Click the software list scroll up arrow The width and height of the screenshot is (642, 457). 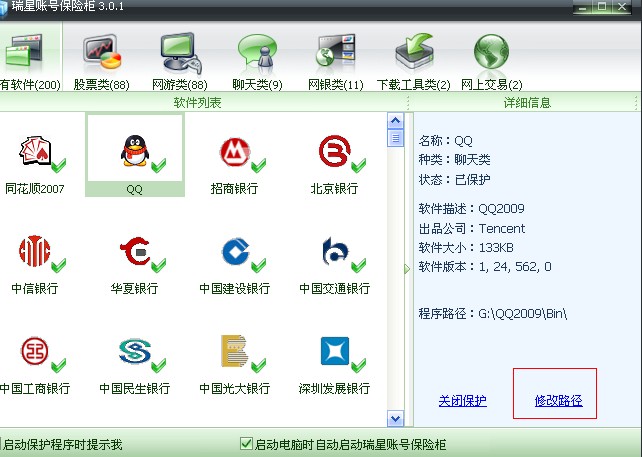[396, 120]
